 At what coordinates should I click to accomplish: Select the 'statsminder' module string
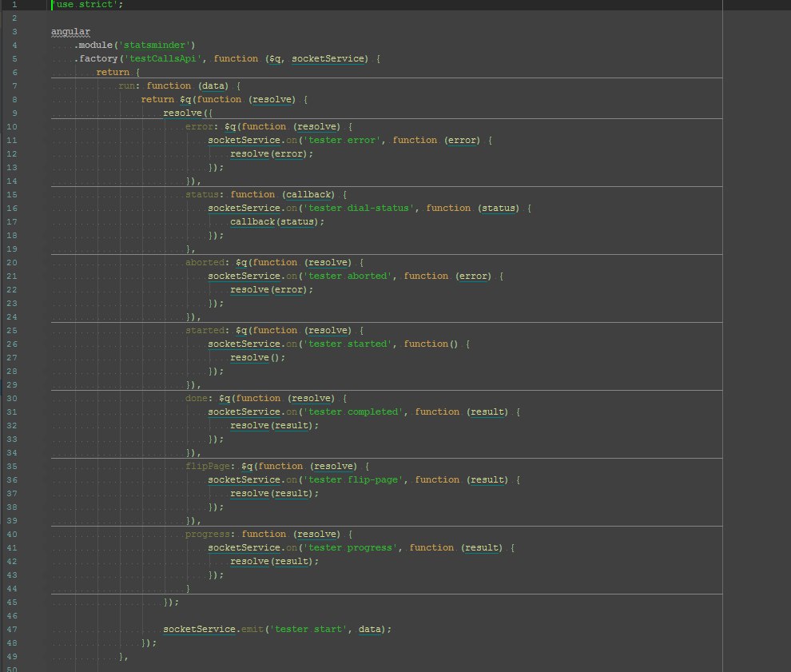click(154, 46)
